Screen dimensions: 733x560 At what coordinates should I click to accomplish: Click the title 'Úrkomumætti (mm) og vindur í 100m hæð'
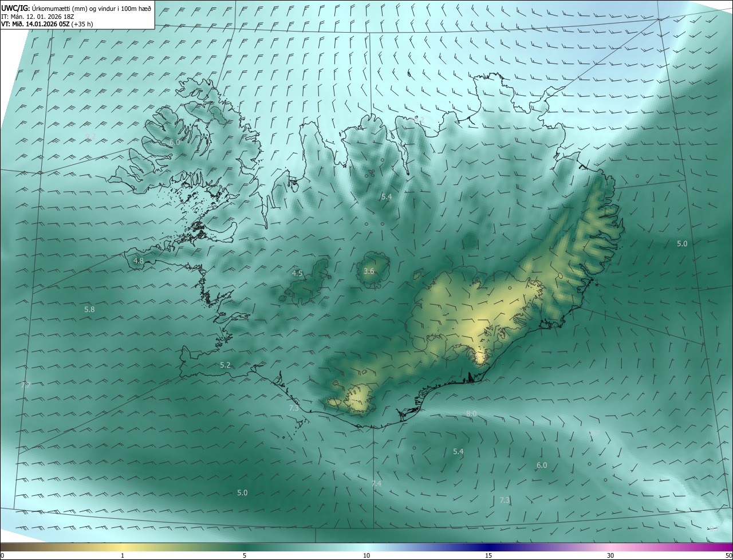coord(91,8)
